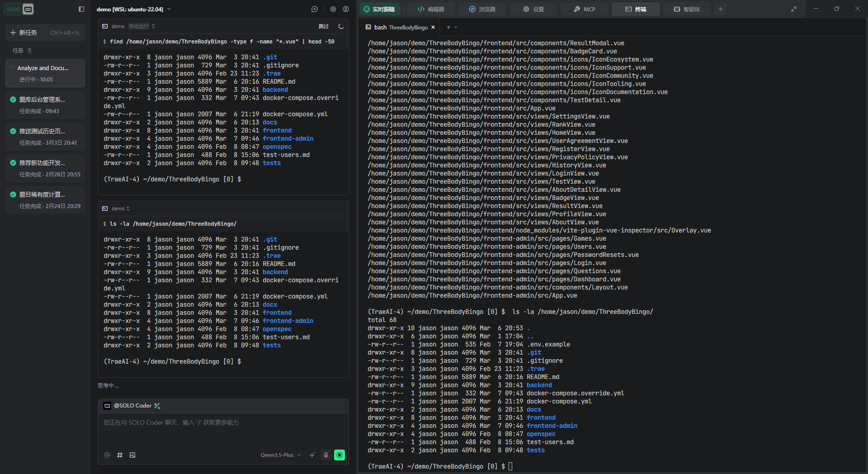Toggle the 实时跟随 live follow mode

pos(379,9)
